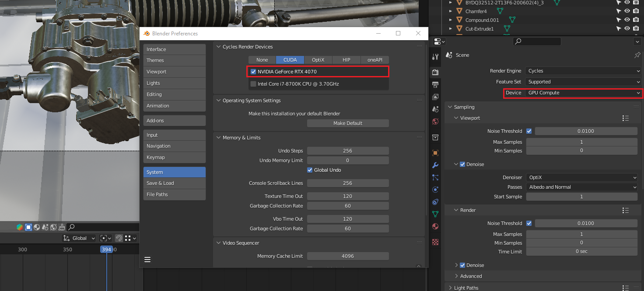
Task: Select the OptiX render device tab
Action: pyautogui.click(x=318, y=60)
